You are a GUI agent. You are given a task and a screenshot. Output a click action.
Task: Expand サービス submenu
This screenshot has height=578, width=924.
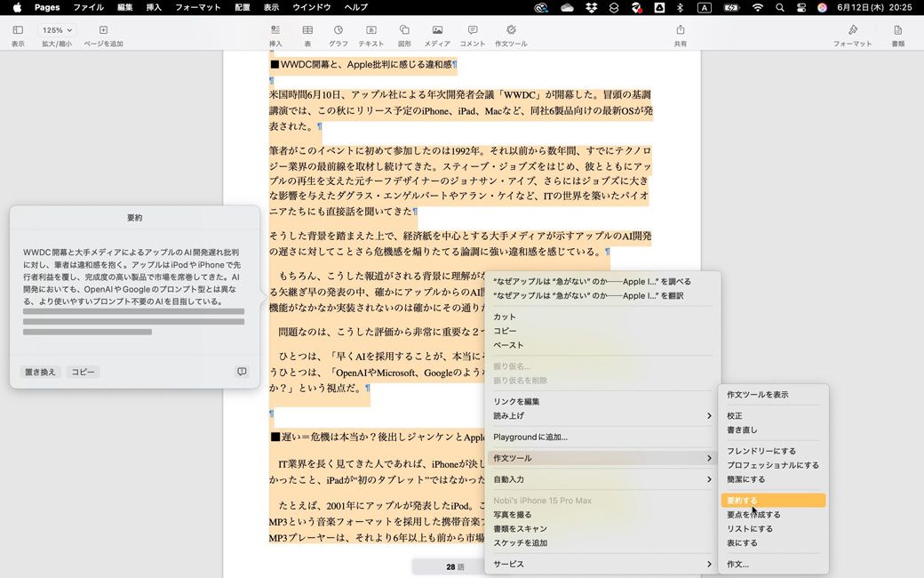click(602, 565)
